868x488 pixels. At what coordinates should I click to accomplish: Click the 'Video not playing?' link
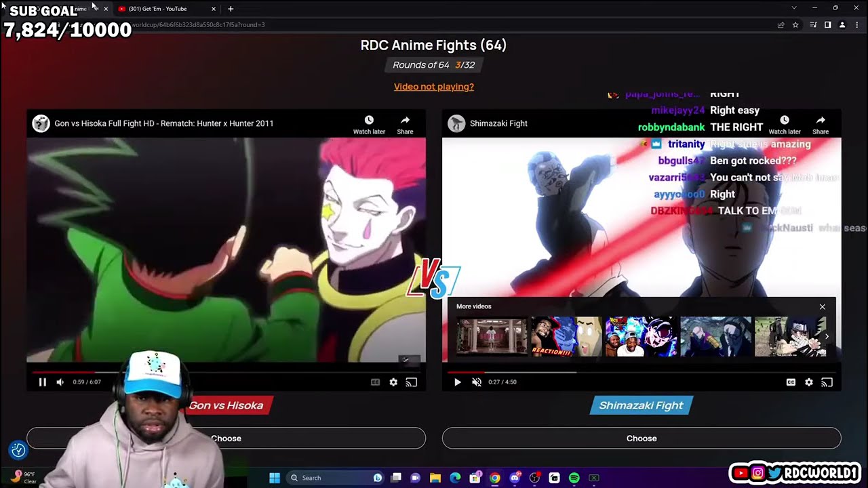[x=434, y=87]
